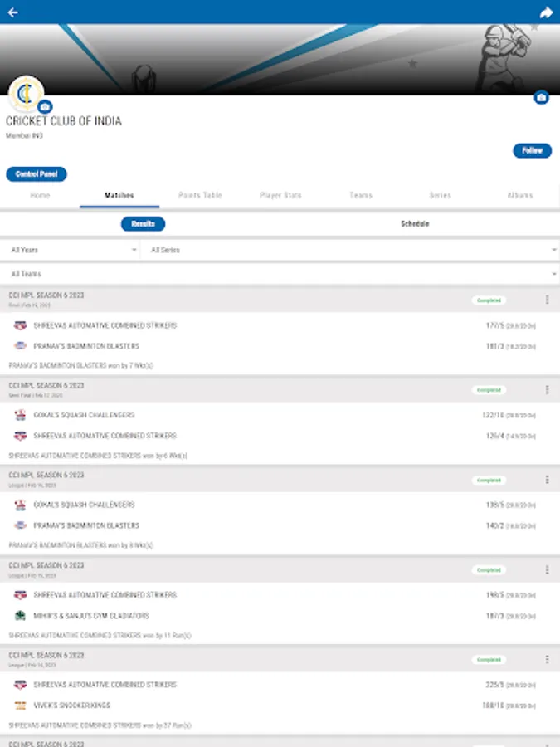Open result 'Shreevas won by 11 Run(s)'

click(100, 635)
